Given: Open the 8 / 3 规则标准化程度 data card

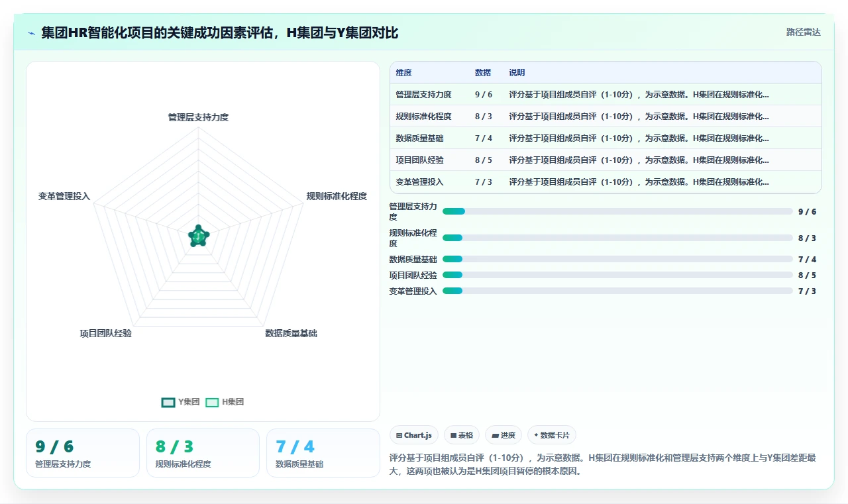Looking at the screenshot, I should click(203, 453).
